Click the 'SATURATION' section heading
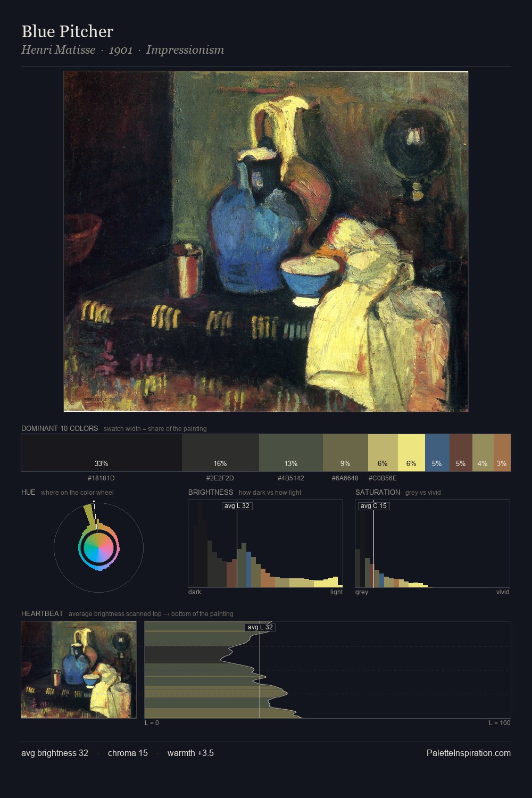This screenshot has height=798, width=532. point(378,492)
